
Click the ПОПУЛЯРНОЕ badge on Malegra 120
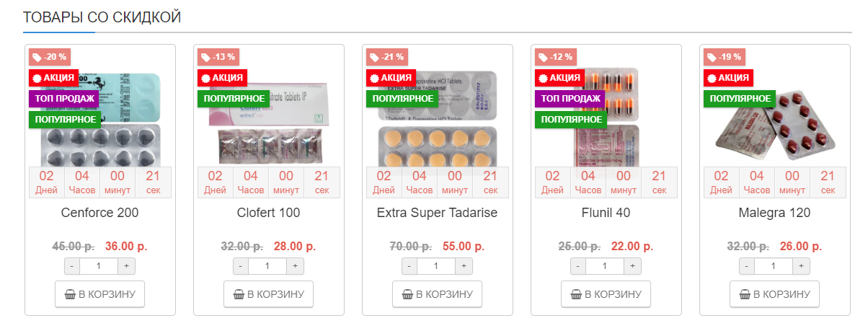click(x=739, y=98)
